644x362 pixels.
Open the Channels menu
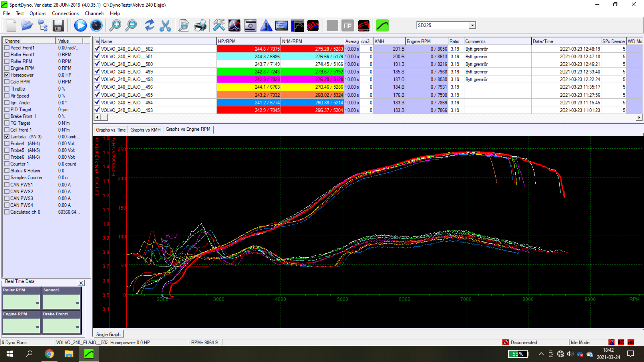(95, 13)
